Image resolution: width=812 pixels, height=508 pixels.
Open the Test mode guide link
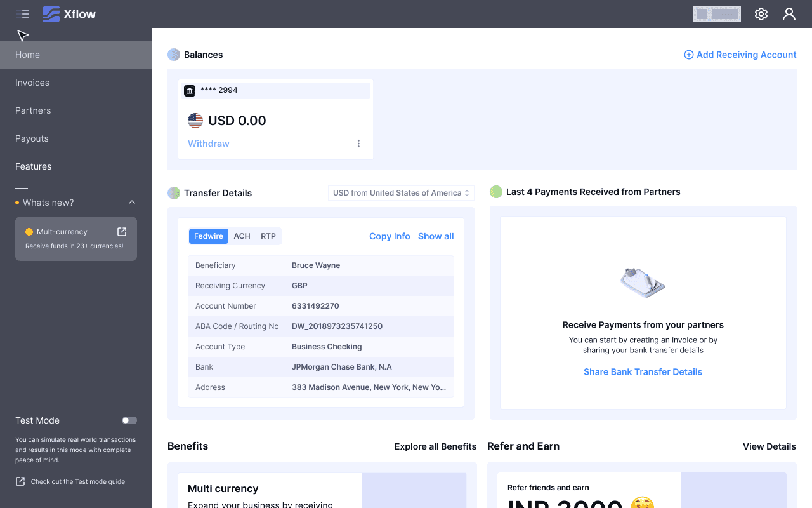pos(78,481)
